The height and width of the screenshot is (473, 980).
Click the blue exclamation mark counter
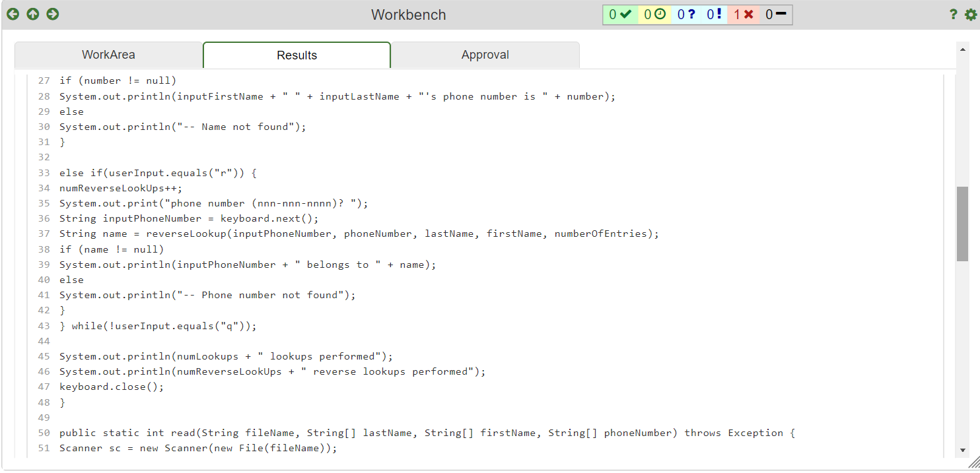(x=715, y=13)
